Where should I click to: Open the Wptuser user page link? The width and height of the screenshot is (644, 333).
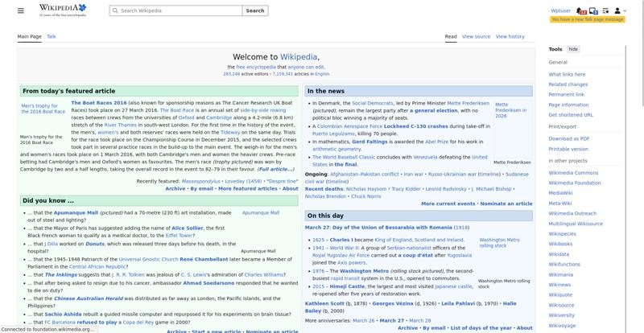pyautogui.click(x=560, y=11)
